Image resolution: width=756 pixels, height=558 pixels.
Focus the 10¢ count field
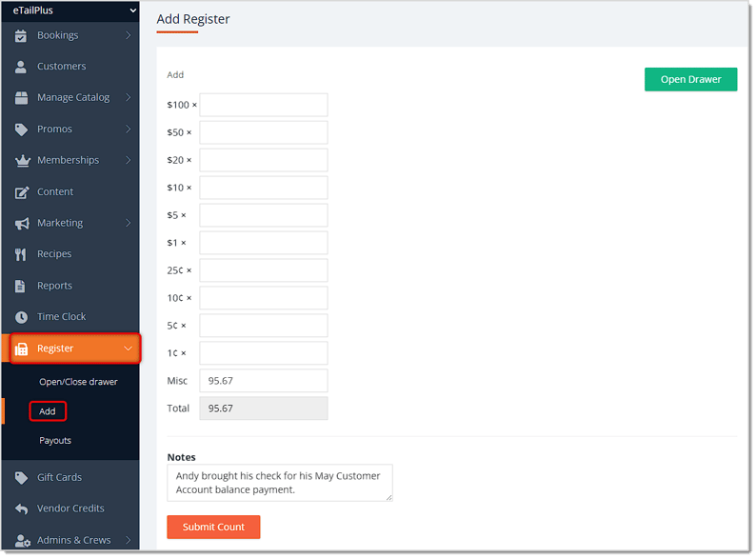tap(264, 298)
